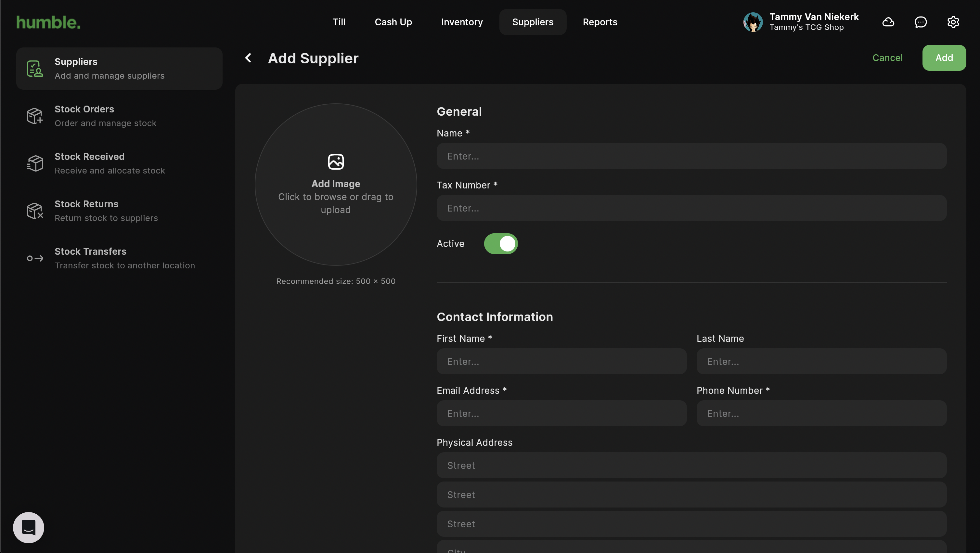Open settings gear icon
980x553 pixels.
(953, 22)
